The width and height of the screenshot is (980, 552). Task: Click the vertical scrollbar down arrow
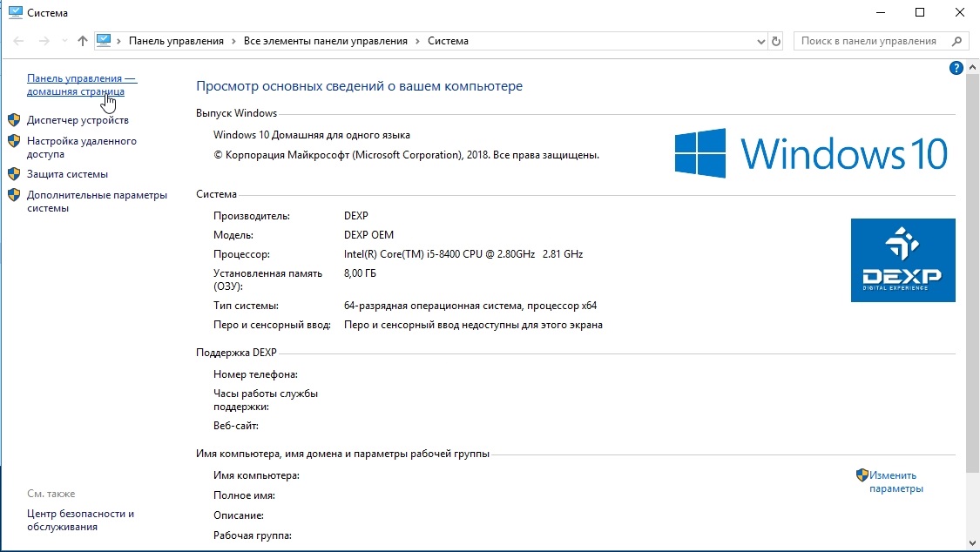[x=972, y=543]
